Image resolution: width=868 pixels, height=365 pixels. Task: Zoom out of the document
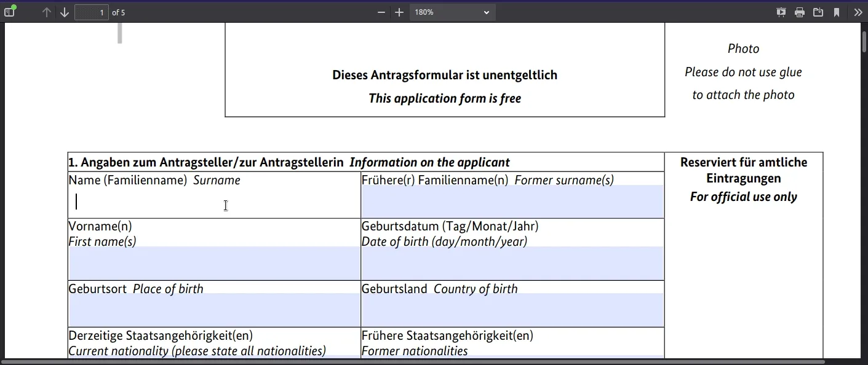pos(381,12)
